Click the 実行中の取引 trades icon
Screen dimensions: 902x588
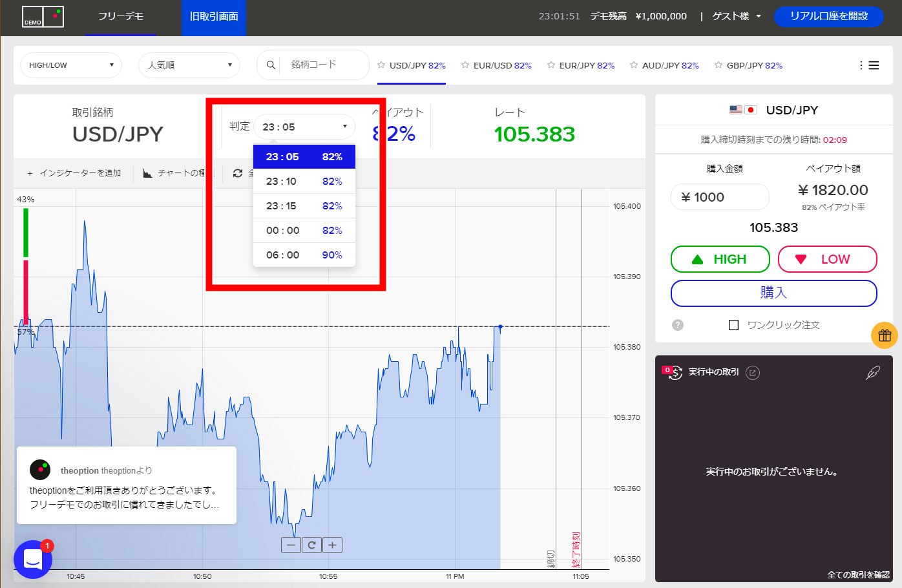click(x=673, y=372)
